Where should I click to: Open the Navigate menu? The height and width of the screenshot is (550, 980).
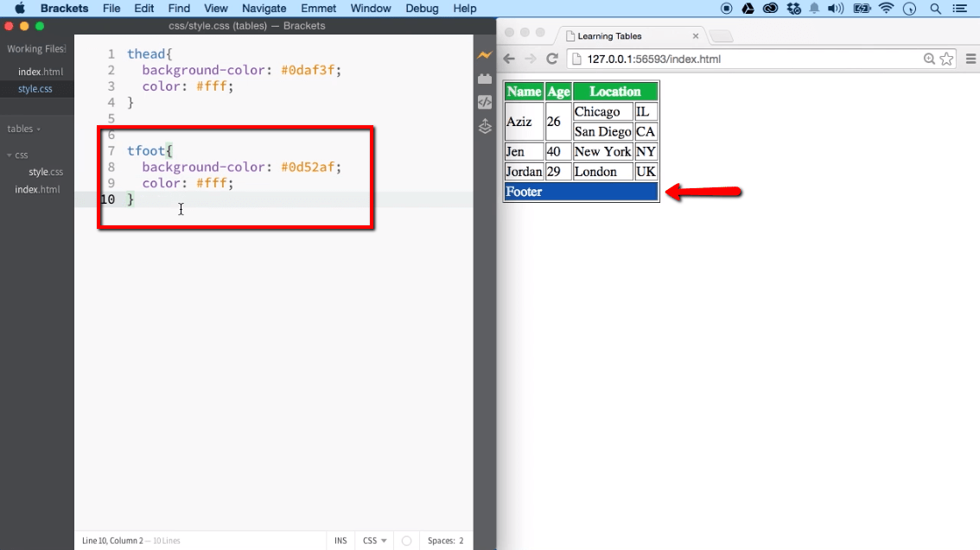tap(264, 8)
